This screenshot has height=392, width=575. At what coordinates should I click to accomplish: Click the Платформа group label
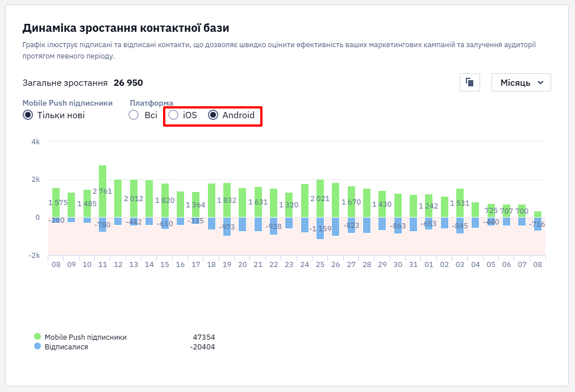coord(152,103)
